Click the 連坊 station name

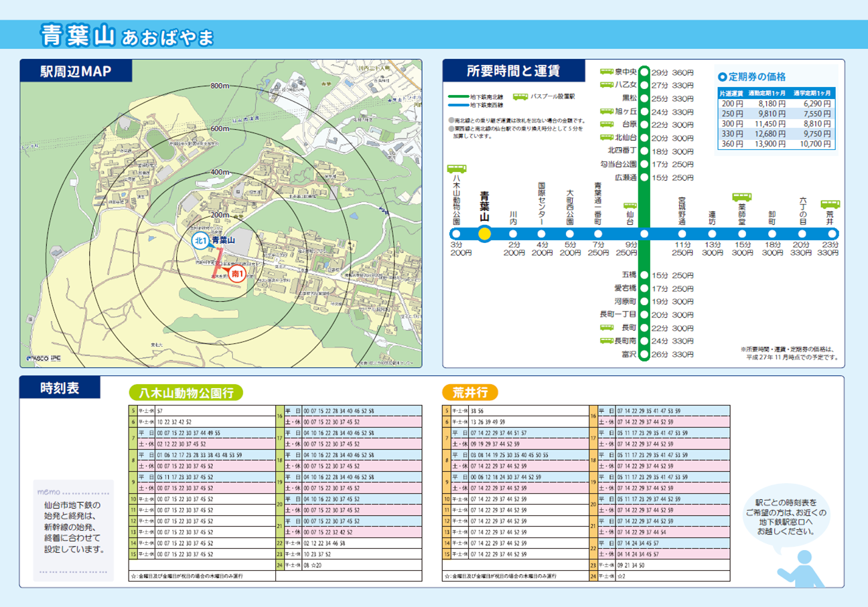(713, 218)
